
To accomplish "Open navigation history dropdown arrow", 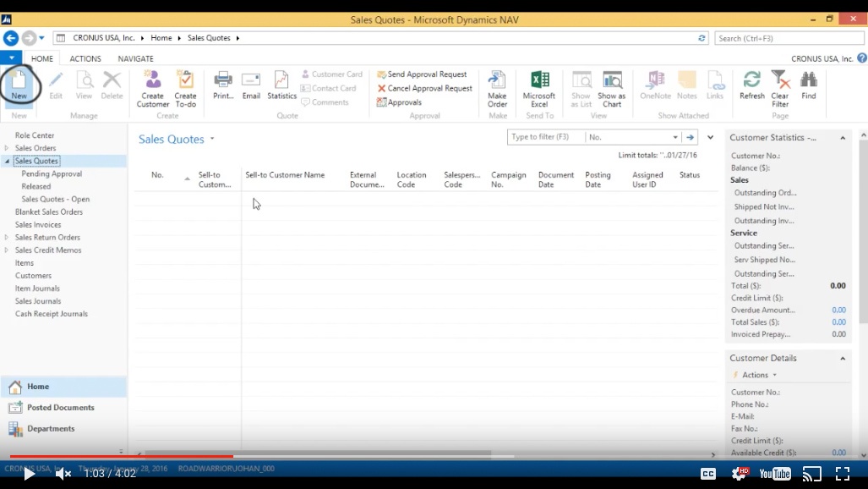I will click(x=41, y=38).
